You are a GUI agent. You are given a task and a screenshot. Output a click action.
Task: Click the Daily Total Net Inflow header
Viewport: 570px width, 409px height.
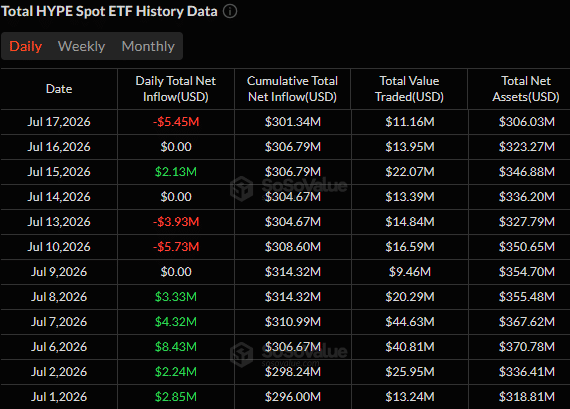tap(176, 89)
